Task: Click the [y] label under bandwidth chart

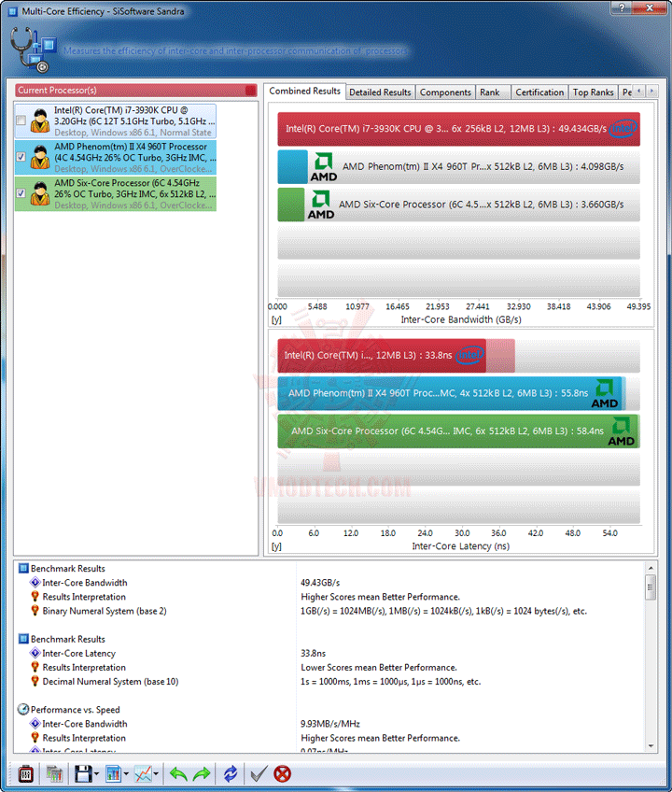Action: pos(276,319)
